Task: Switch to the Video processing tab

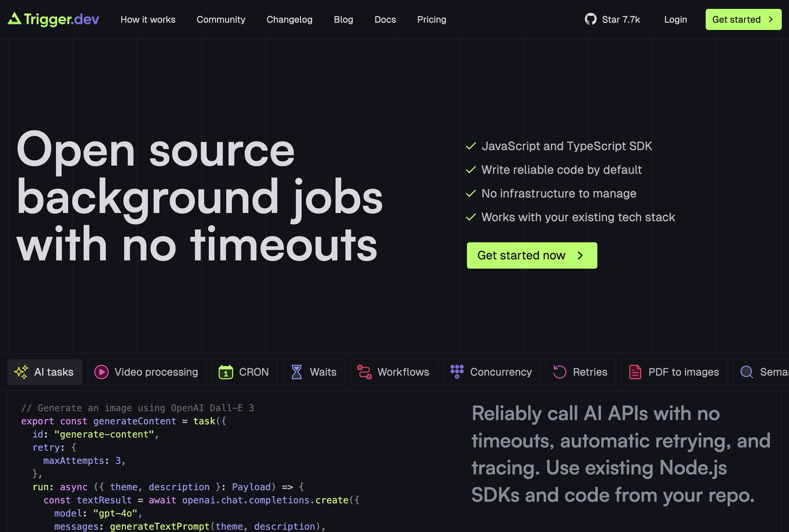Action: tap(156, 372)
